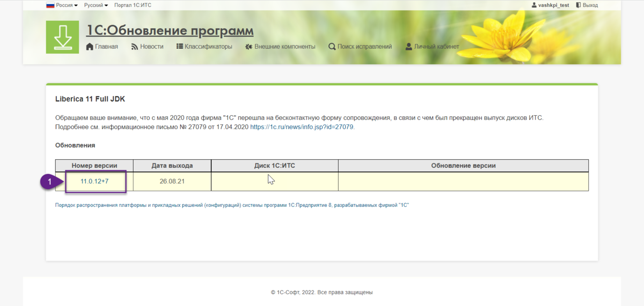Screen dimensions: 644x306
Task: Open the Россия country dropdown
Action: coord(67,5)
